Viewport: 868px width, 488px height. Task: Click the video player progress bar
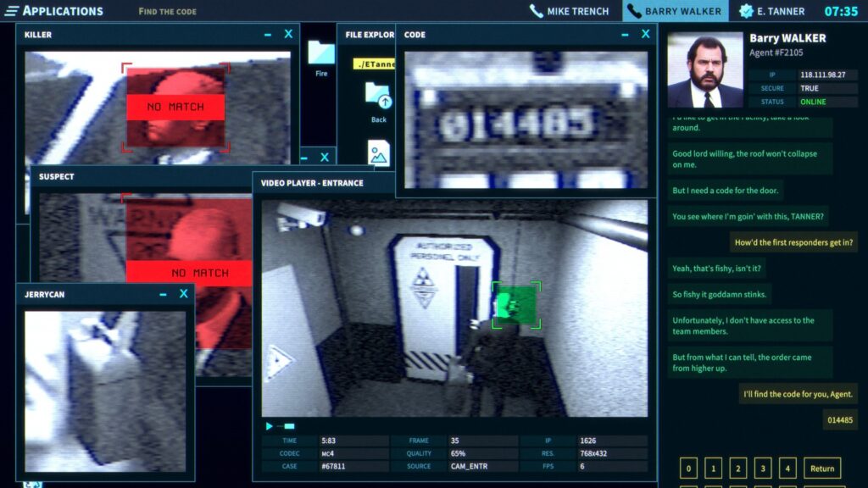tap(289, 426)
